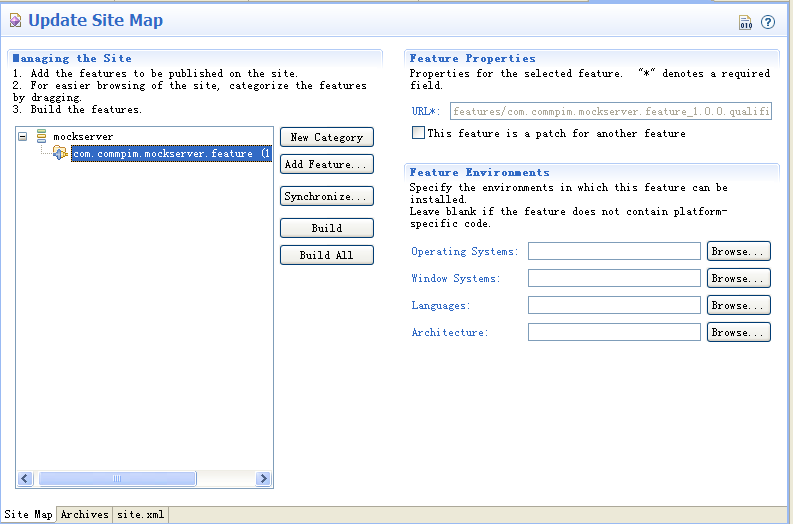Click the tree's right scroll arrow
793x524 pixels.
(x=263, y=478)
